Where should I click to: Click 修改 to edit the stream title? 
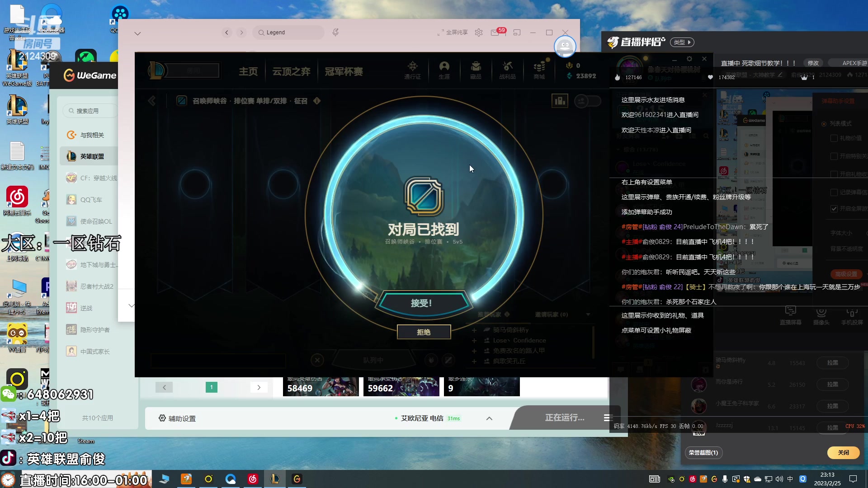click(813, 63)
